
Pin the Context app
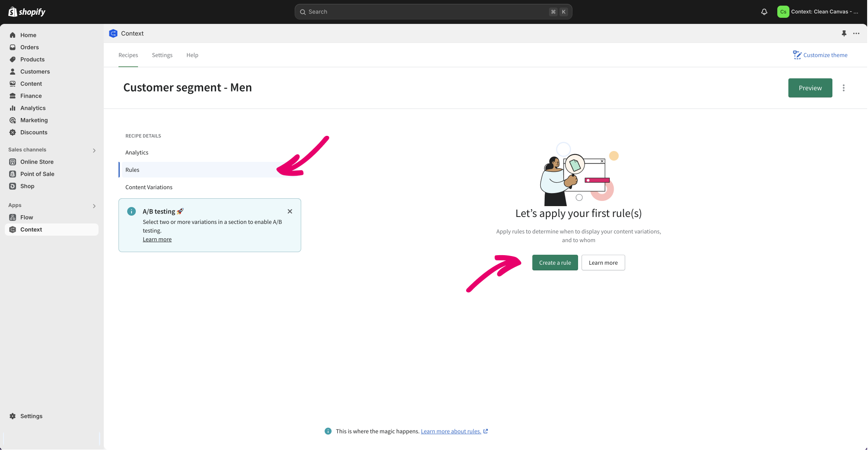click(844, 33)
